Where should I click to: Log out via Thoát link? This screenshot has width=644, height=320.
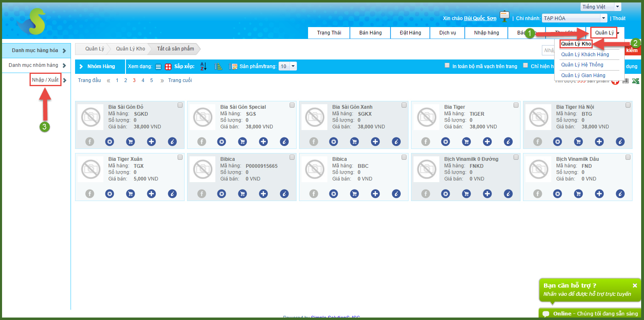click(x=619, y=18)
